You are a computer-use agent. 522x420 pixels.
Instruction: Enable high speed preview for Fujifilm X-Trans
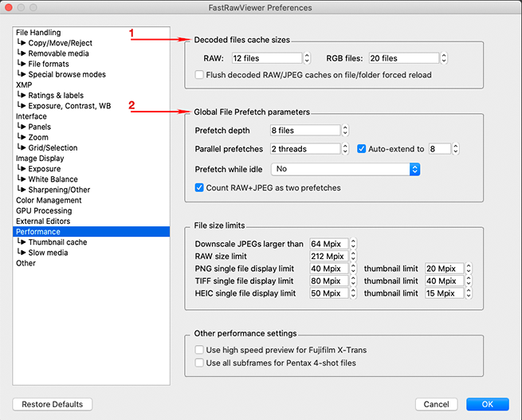point(200,350)
